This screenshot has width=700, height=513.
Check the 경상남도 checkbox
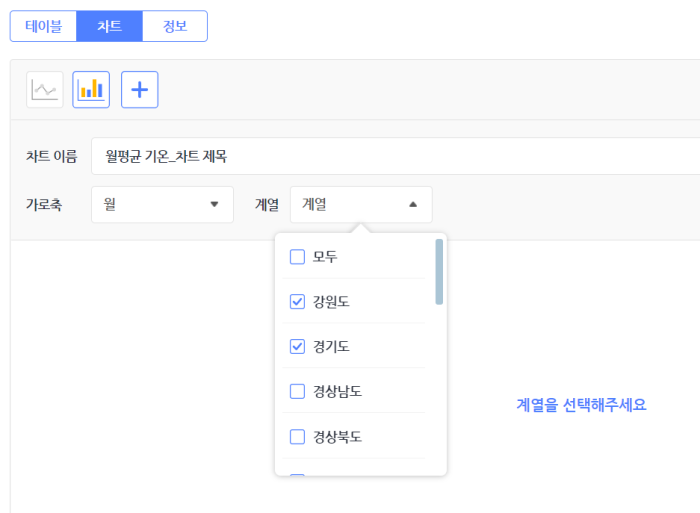point(297,392)
